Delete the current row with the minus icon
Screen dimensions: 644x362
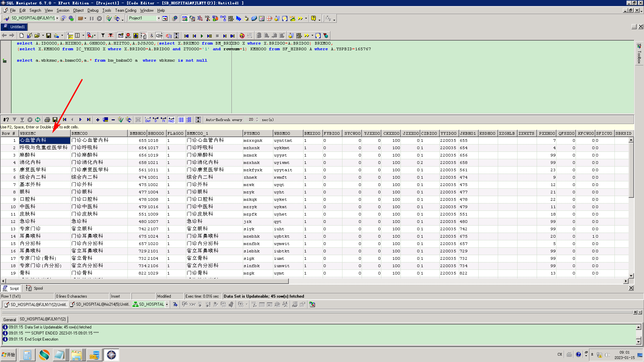tap(113, 120)
